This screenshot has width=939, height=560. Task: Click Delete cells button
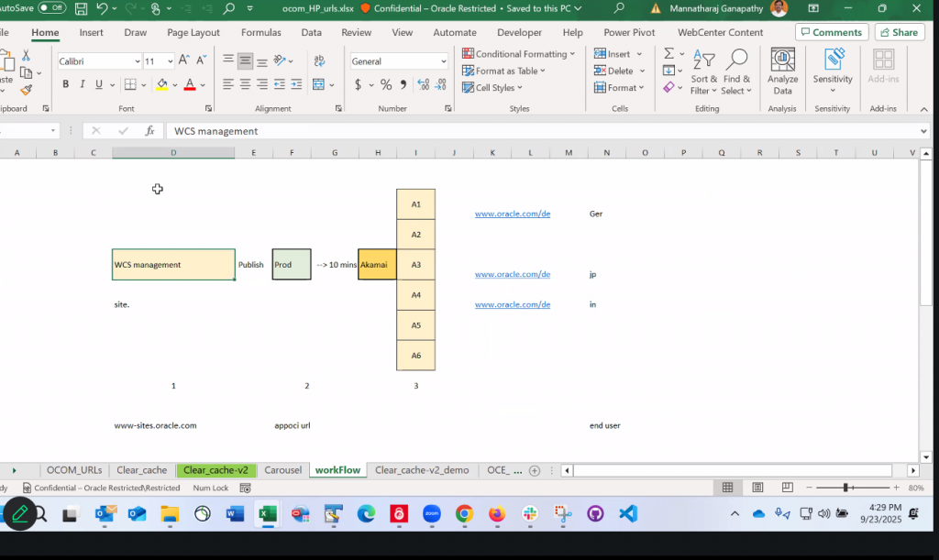(613, 71)
